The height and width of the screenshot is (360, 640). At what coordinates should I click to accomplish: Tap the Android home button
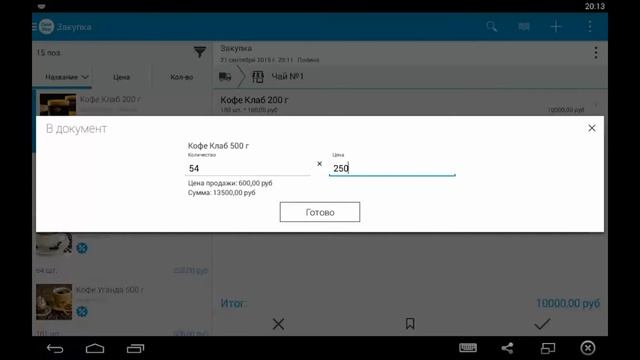point(95,348)
